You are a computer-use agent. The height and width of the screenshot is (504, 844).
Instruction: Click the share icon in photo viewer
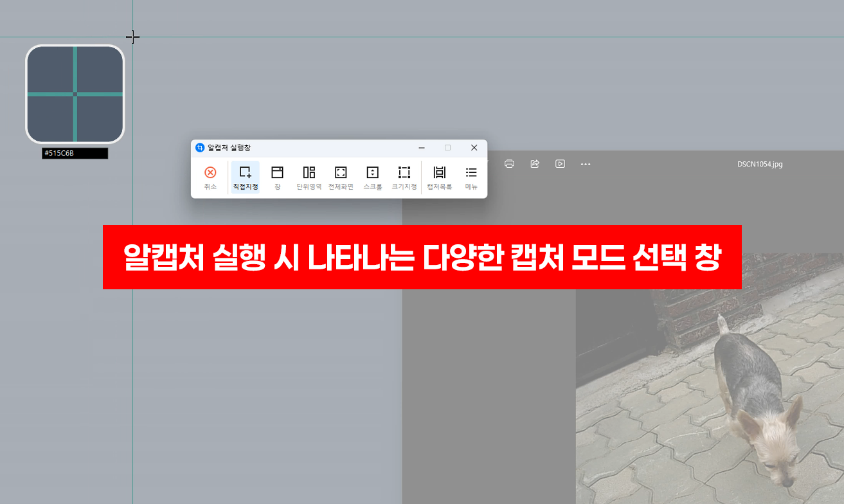pos(535,164)
